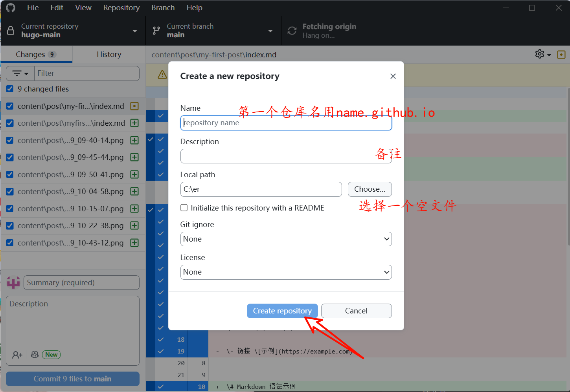This screenshot has height=392, width=570.
Task: Click the add co-authors icon
Action: pos(17,355)
